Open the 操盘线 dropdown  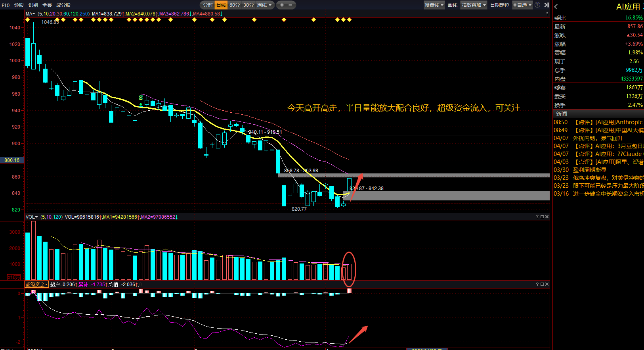pyautogui.click(x=434, y=5)
